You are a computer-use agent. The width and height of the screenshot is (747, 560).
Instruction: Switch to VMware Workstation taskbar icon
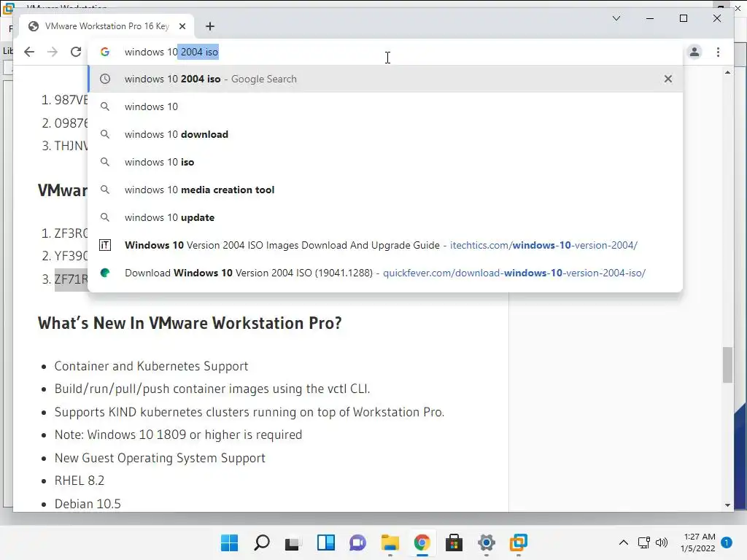[519, 542]
